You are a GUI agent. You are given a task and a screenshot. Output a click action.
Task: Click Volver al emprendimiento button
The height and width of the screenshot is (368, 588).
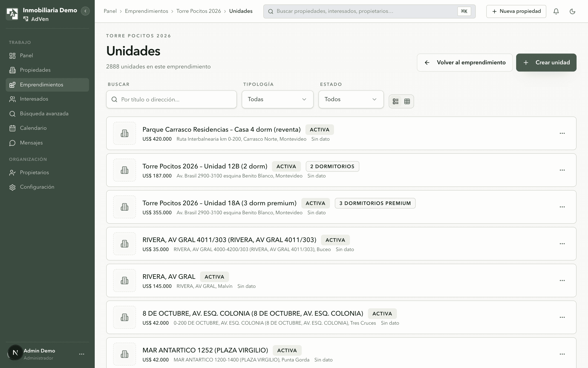point(465,62)
